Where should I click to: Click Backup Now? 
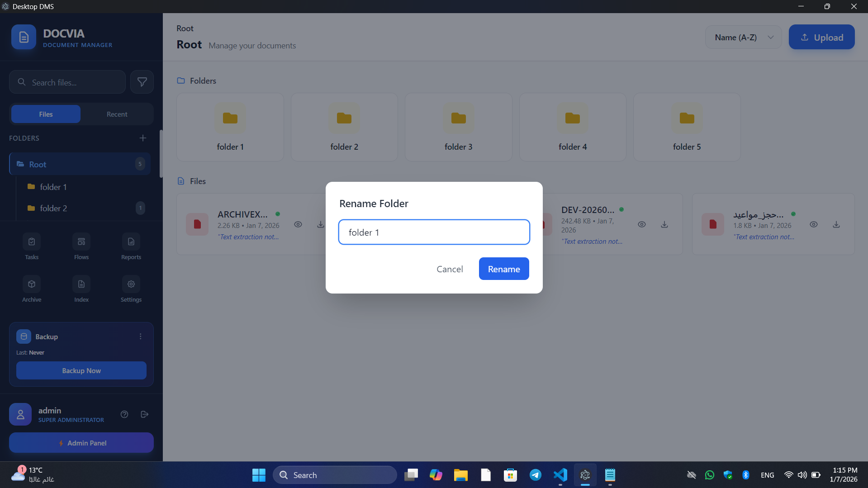81,370
